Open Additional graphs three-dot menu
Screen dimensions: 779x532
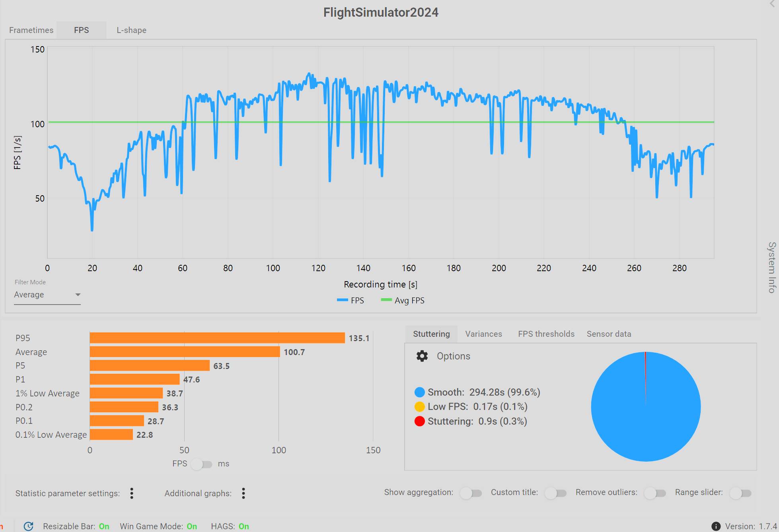click(x=243, y=493)
